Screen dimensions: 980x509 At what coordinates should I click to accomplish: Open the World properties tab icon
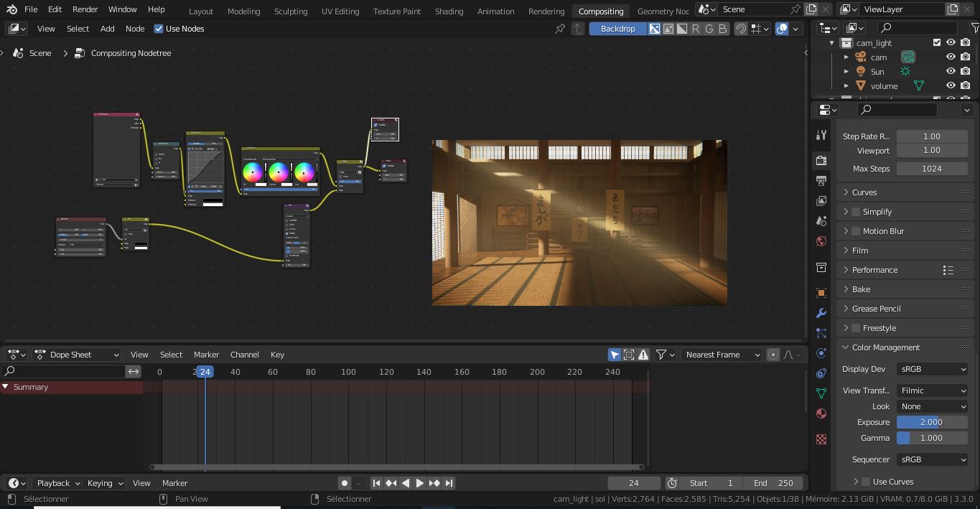pos(821,241)
